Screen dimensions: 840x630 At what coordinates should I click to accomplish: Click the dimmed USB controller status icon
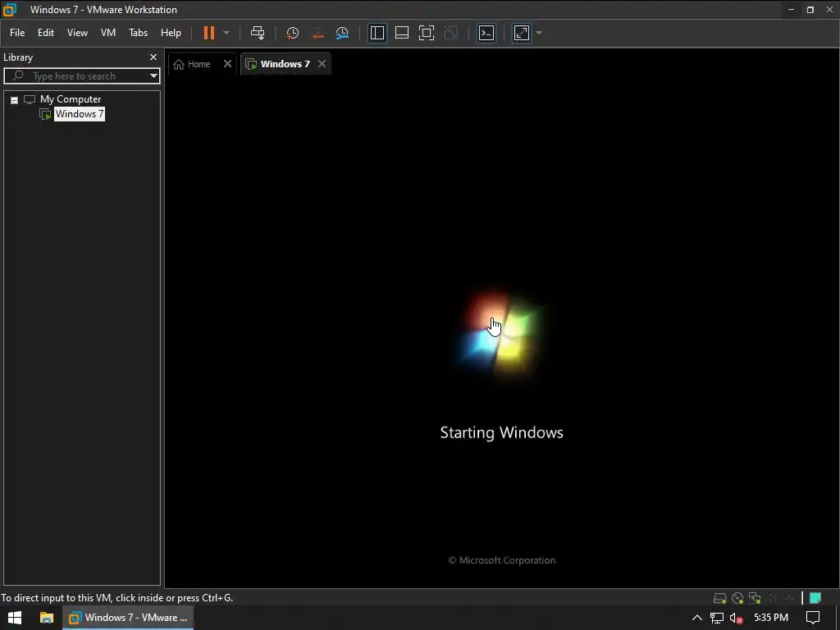789,598
